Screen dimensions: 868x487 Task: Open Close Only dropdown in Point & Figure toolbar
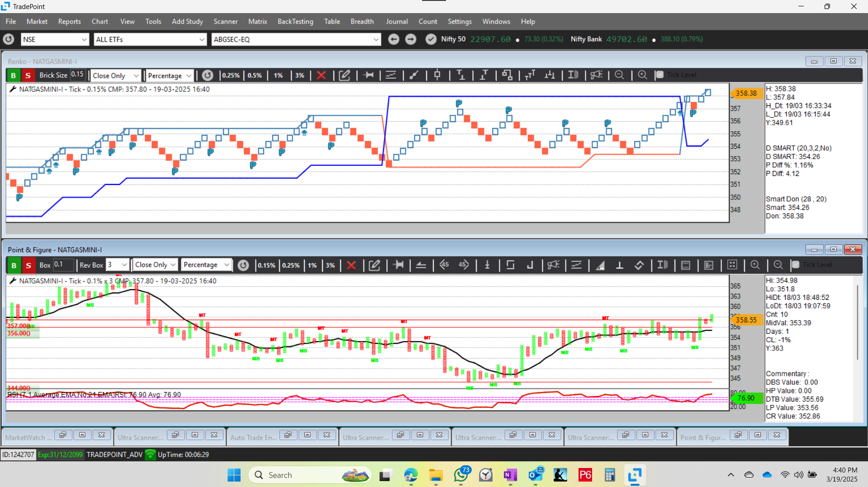click(x=155, y=265)
